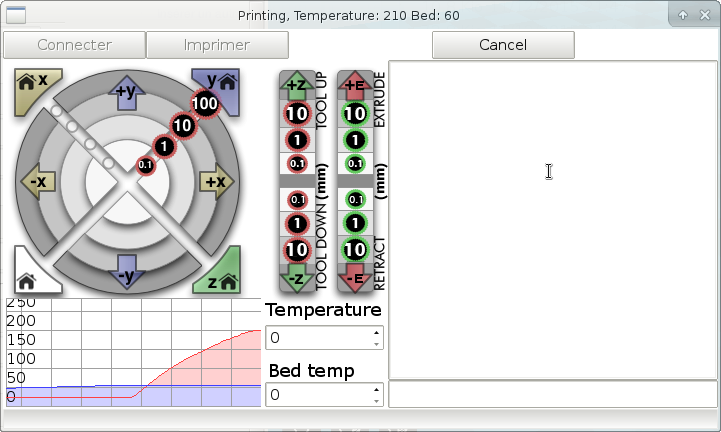721x432 pixels.
Task: Click the -Z tool down arrow
Action: (297, 278)
